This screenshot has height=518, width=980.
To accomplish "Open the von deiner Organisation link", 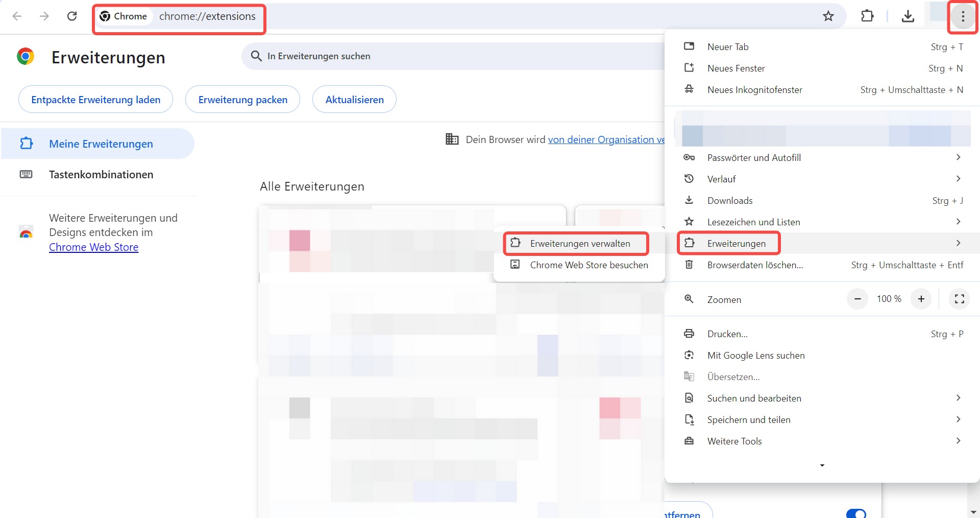I will (606, 139).
